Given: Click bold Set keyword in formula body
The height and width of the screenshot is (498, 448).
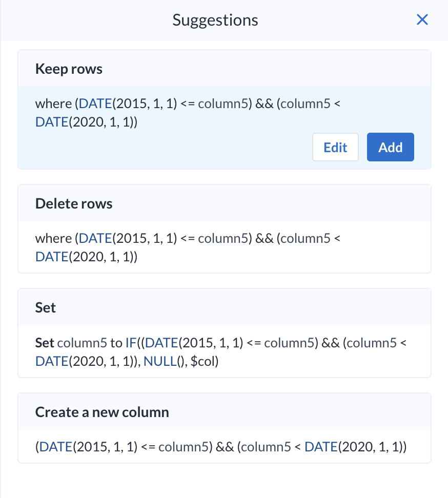Looking at the screenshot, I should [x=45, y=342].
